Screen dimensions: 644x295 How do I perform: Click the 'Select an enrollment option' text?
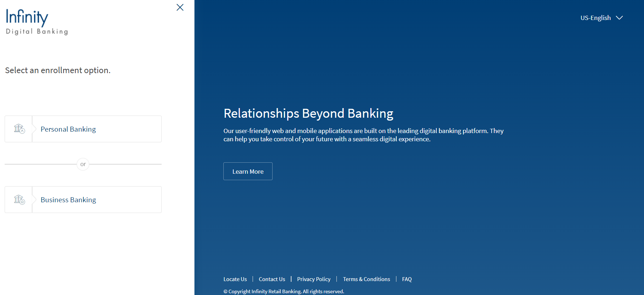pos(58,70)
